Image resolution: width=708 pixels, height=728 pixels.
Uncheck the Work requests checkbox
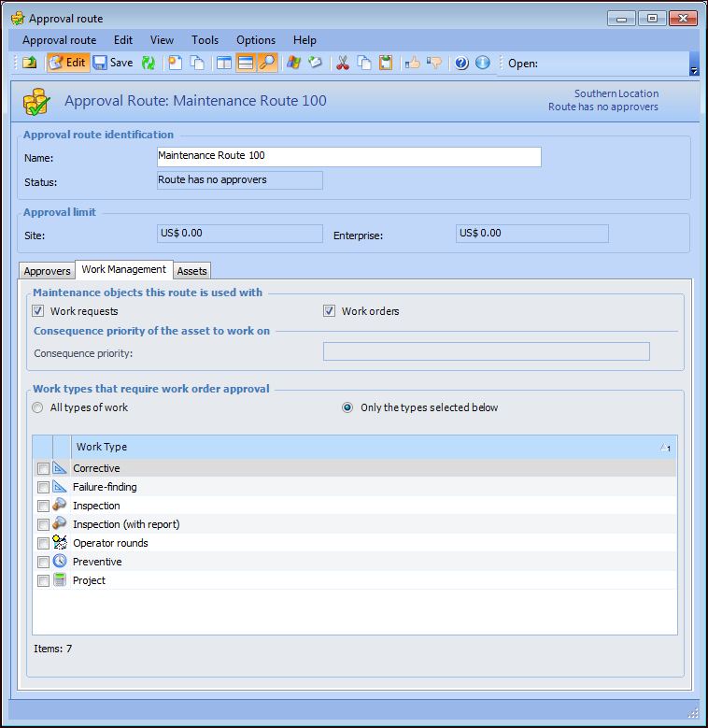pos(38,311)
